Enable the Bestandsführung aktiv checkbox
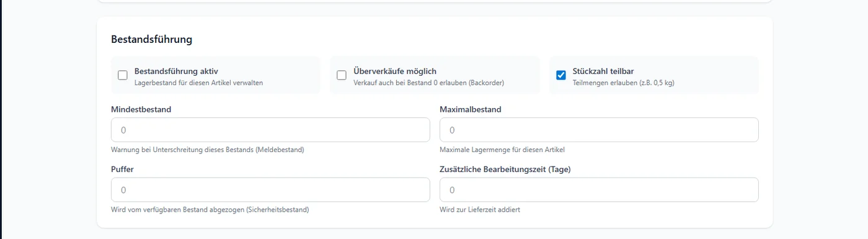Viewport: 868px width, 239px height. (x=123, y=76)
